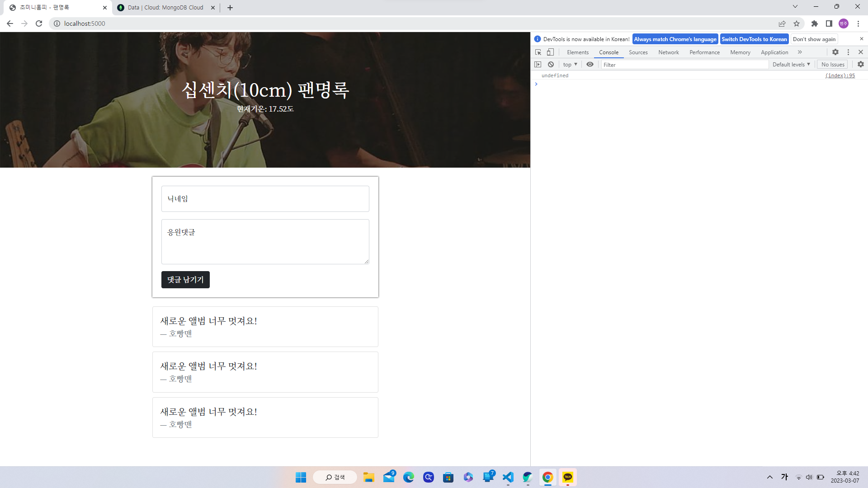Switch to the Elements tab
This screenshot has width=868, height=488.
pyautogui.click(x=578, y=52)
